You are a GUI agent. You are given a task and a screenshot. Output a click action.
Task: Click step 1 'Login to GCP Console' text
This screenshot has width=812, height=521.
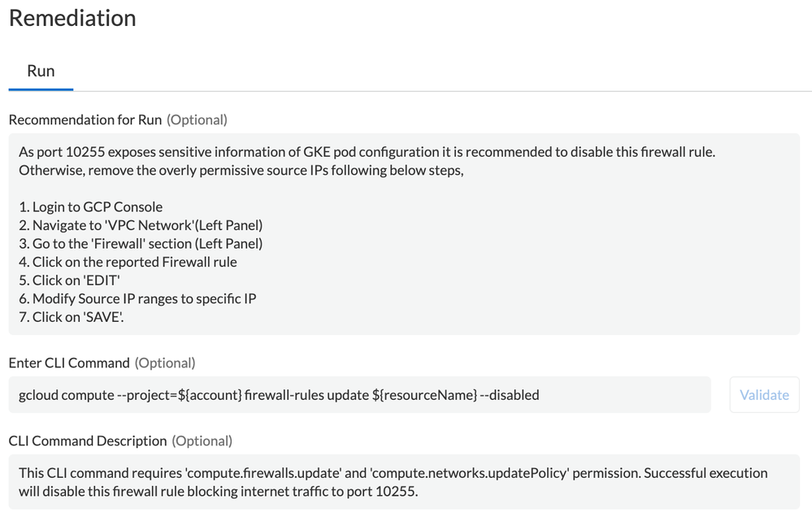point(89,206)
